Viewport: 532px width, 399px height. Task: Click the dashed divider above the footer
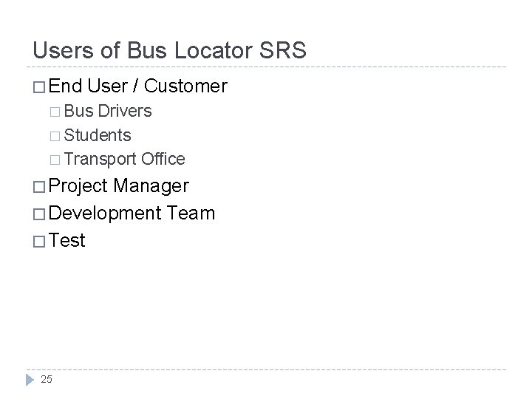pos(266,368)
